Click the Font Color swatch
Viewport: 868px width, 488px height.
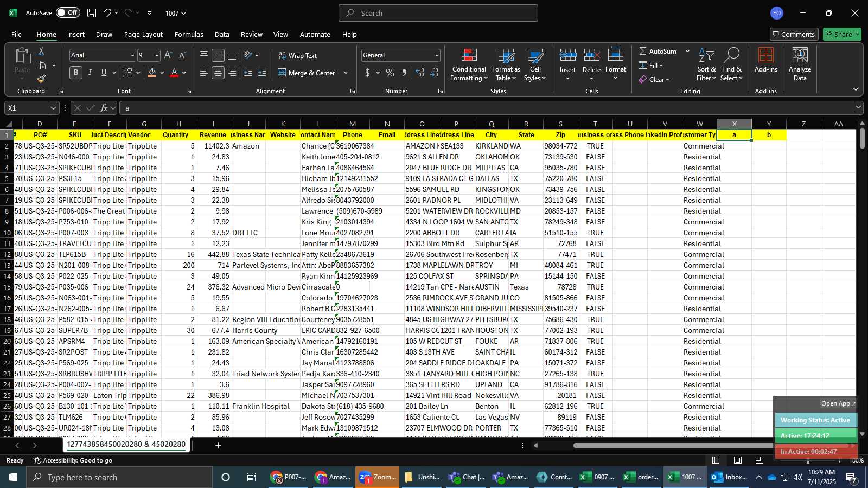(174, 73)
